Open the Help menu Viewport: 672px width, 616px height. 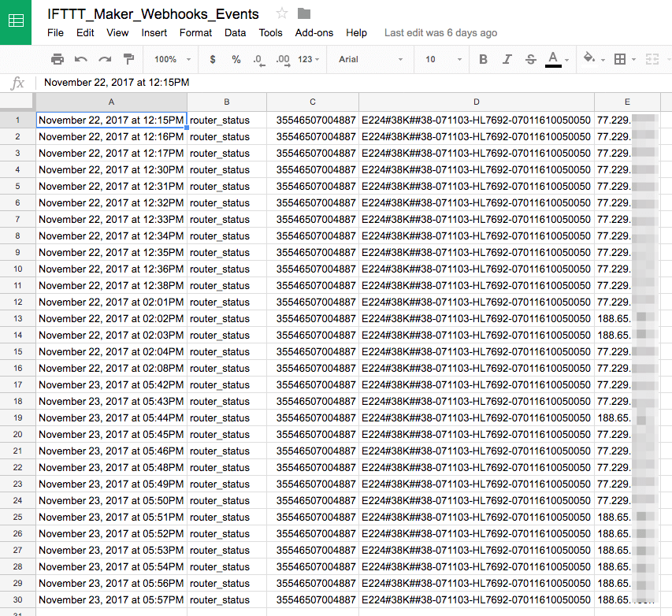point(356,33)
